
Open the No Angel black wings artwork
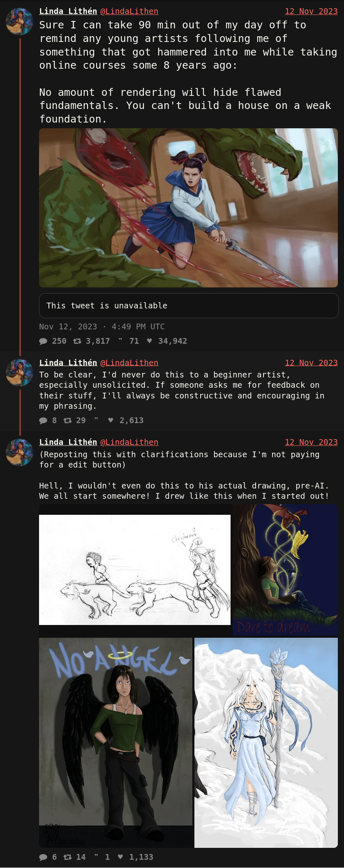(x=115, y=743)
